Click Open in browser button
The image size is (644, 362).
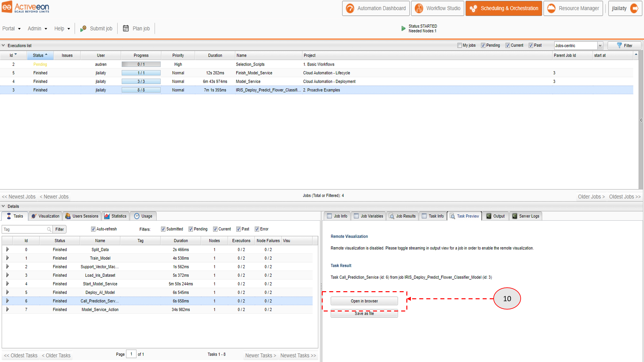click(x=364, y=301)
